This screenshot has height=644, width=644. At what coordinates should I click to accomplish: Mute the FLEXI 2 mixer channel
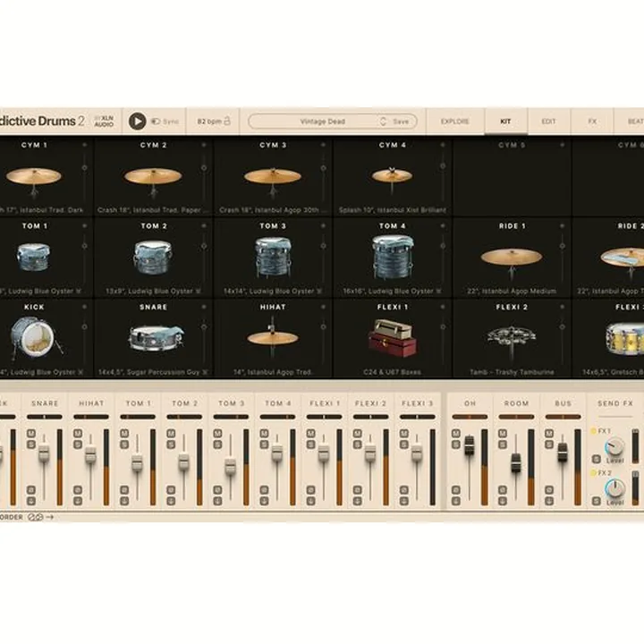tap(357, 433)
